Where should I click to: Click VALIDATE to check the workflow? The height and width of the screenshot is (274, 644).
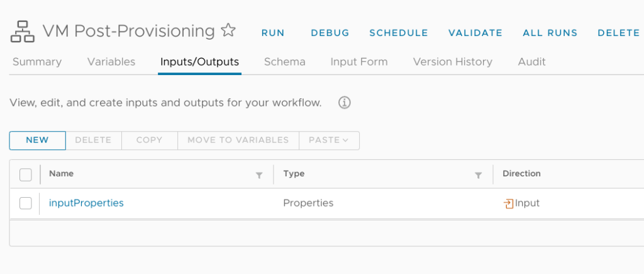[475, 33]
